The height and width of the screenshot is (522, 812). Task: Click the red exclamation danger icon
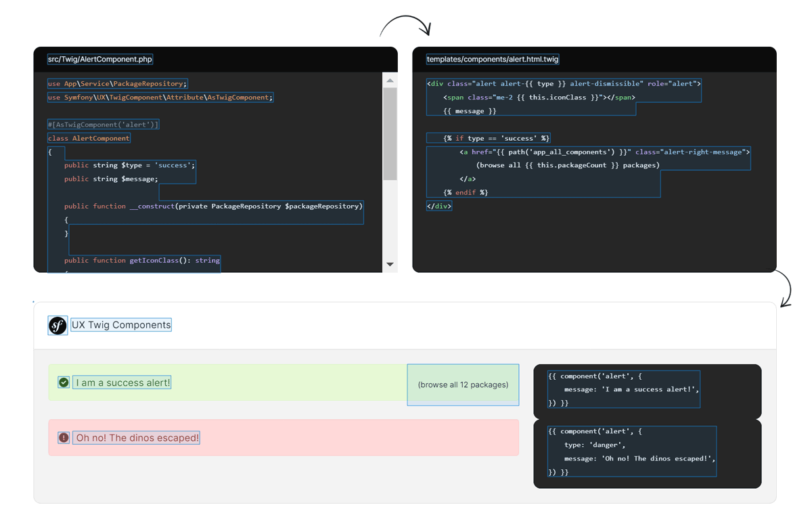[x=64, y=438]
